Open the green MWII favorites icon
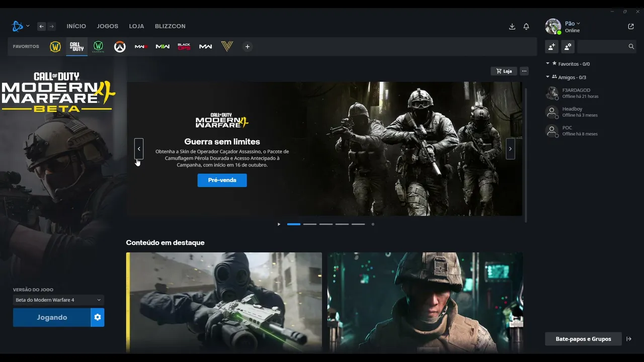644x362 pixels. pos(163,47)
